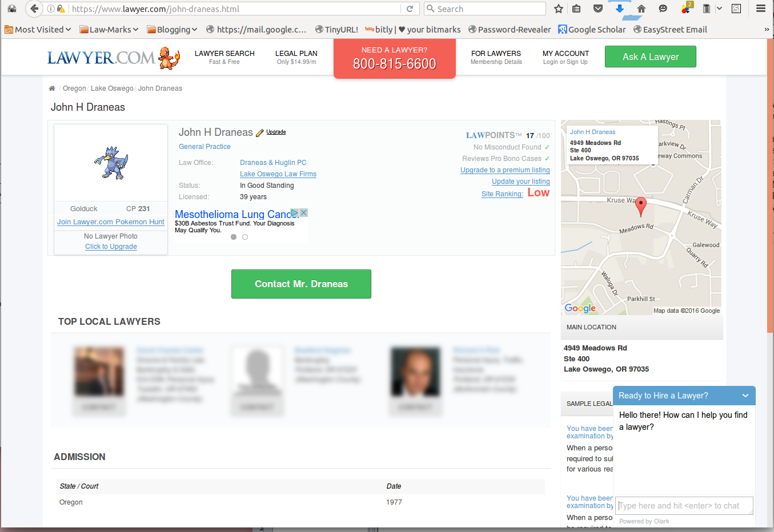Screen dimensions: 774x532
Task: Click the 800-815-6600 phone banner
Action: tap(395, 58)
